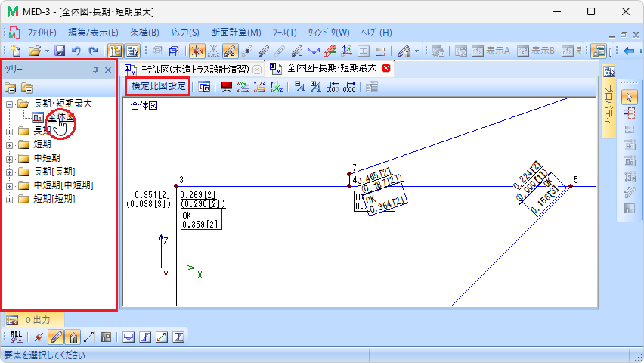Toggle the pin on the ツリー panel

[x=95, y=70]
